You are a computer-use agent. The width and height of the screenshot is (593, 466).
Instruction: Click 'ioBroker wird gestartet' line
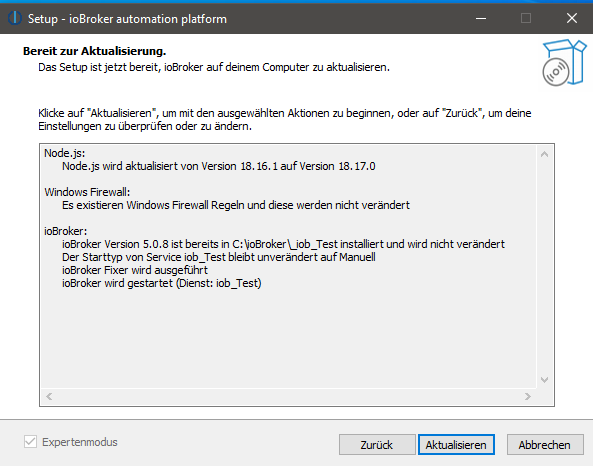click(161, 283)
